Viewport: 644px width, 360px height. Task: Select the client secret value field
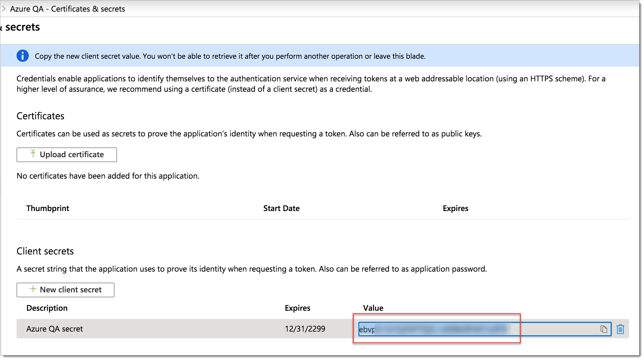tap(478, 329)
